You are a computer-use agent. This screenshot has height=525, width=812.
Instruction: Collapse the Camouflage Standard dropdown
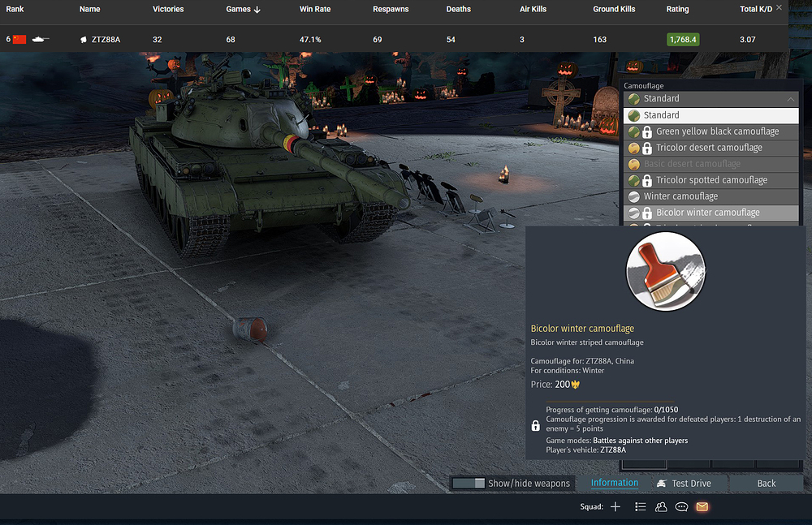(711, 99)
